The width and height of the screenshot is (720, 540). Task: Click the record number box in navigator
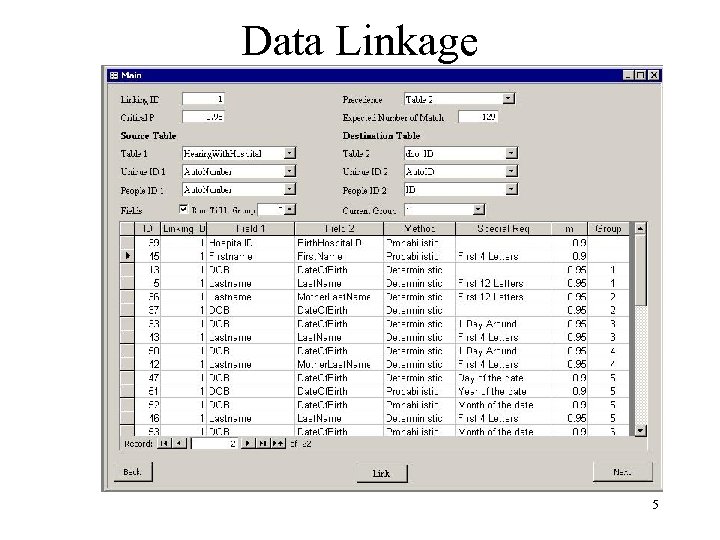click(x=215, y=444)
